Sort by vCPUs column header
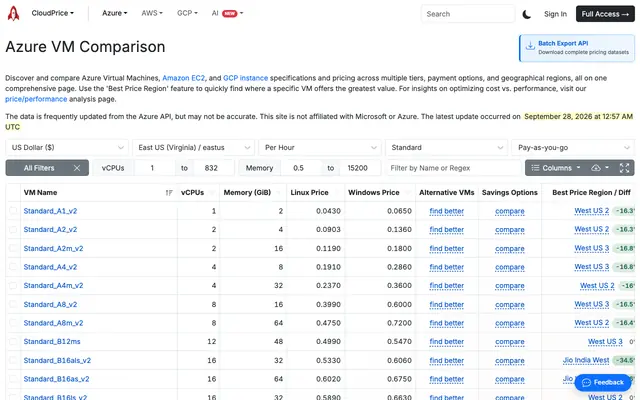The image size is (640, 400). click(198, 193)
